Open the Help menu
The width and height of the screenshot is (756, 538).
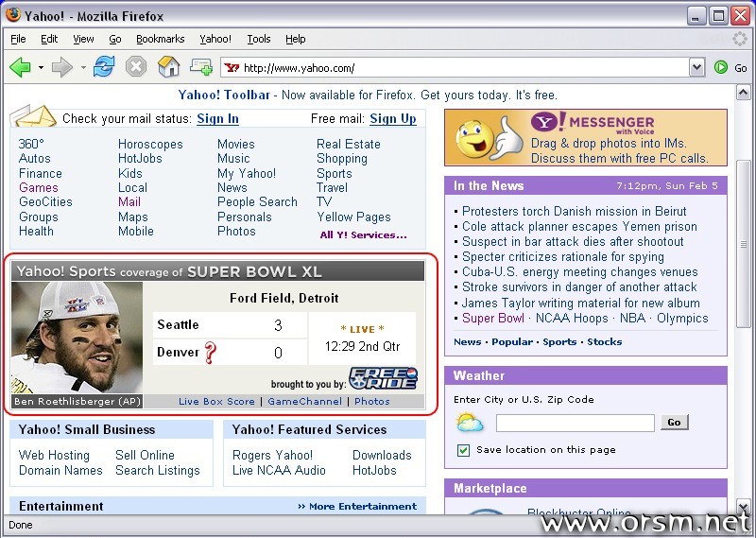click(296, 39)
